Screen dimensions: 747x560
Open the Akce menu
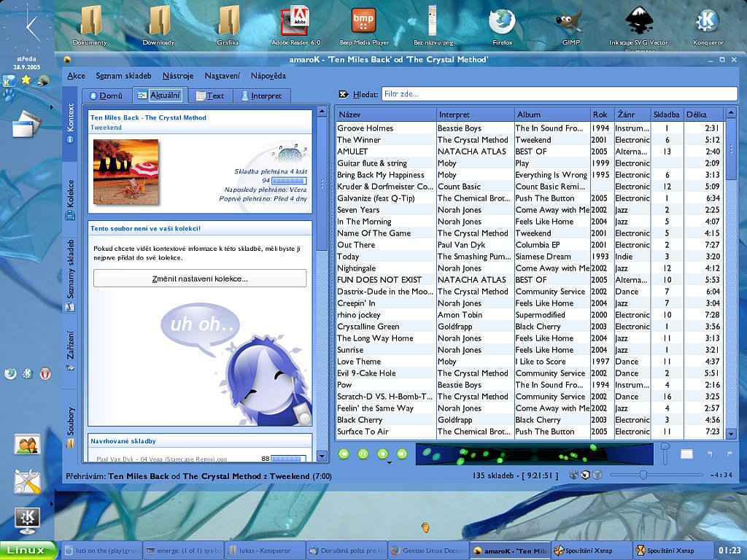pyautogui.click(x=76, y=76)
